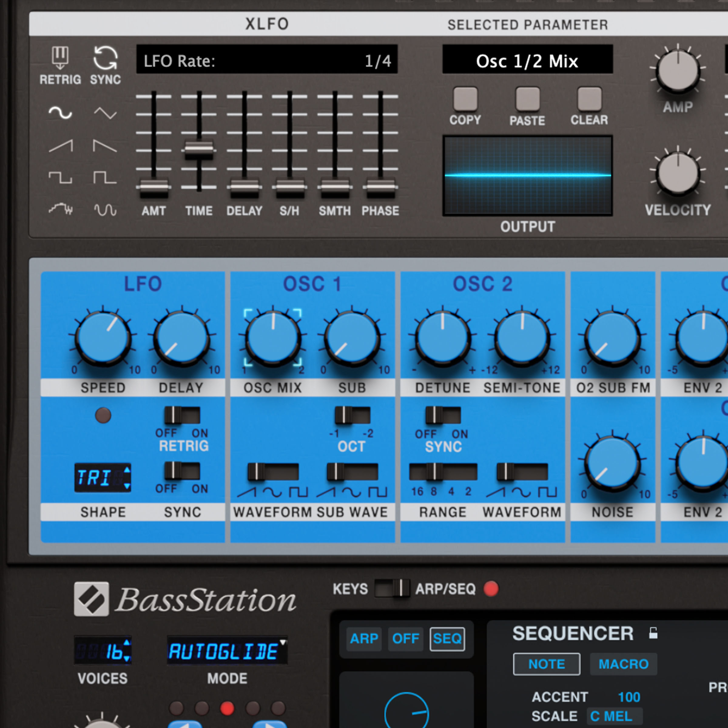728x728 pixels.
Task: Select the ramp down sawtooth shape
Action: [x=105, y=146]
